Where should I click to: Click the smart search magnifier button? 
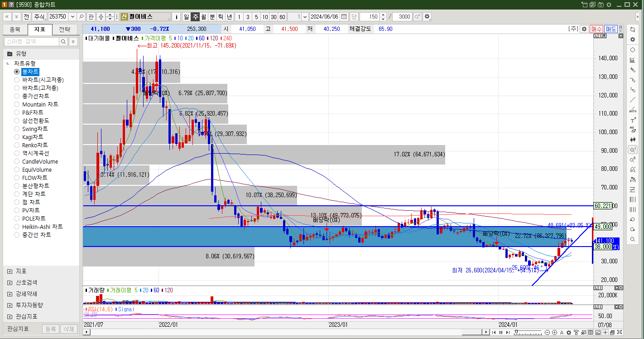pos(63,41)
